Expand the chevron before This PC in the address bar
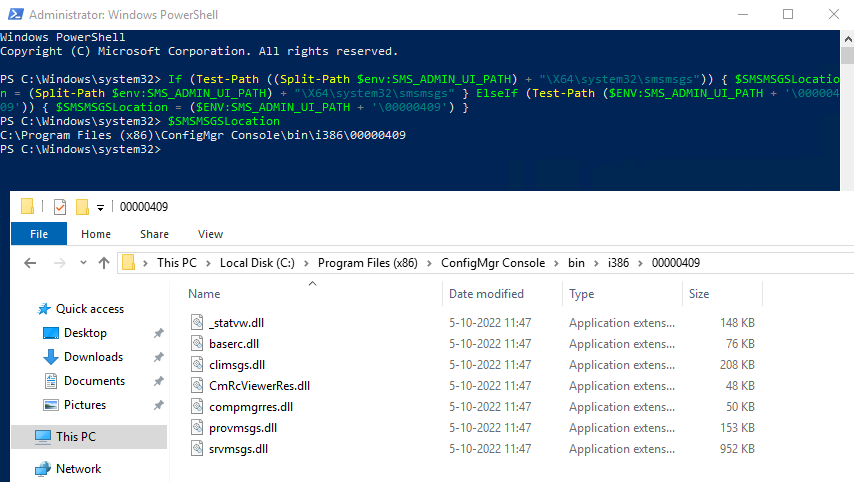The image size is (854, 482). tap(145, 263)
